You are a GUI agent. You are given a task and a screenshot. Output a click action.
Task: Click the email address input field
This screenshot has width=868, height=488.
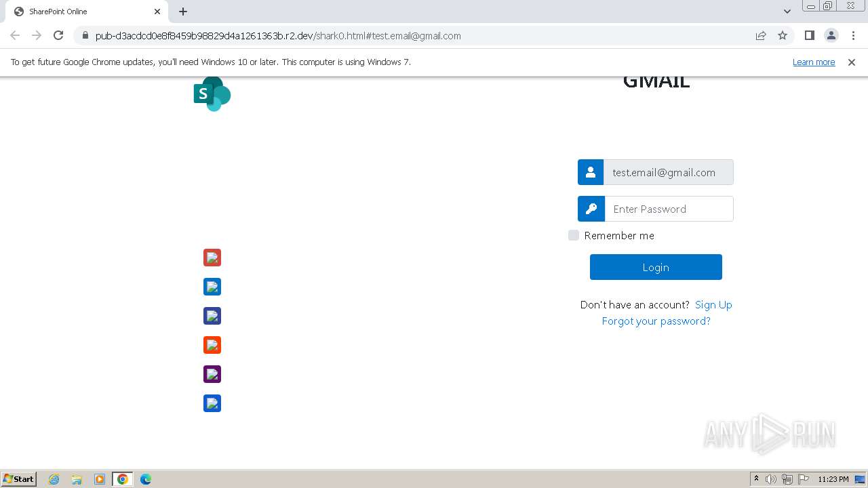pyautogui.click(x=668, y=172)
